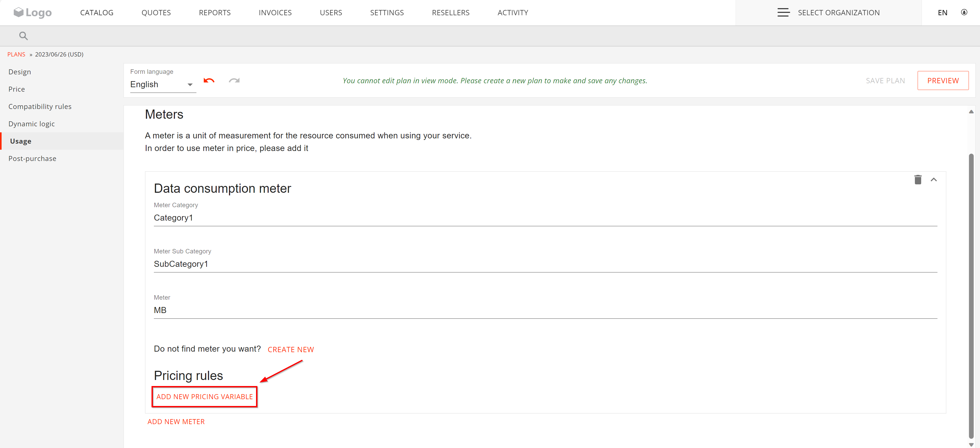This screenshot has height=448, width=980.
Task: Click the Meter Category field Category1
Action: coord(545,218)
